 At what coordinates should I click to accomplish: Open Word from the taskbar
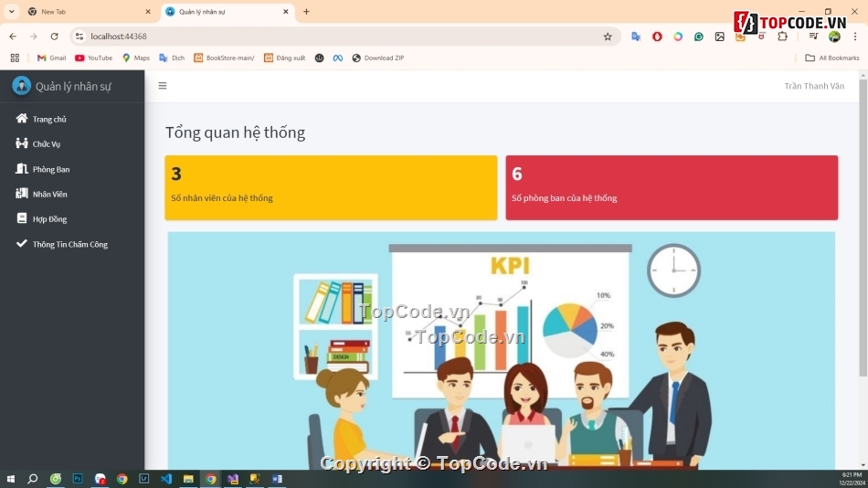click(277, 479)
